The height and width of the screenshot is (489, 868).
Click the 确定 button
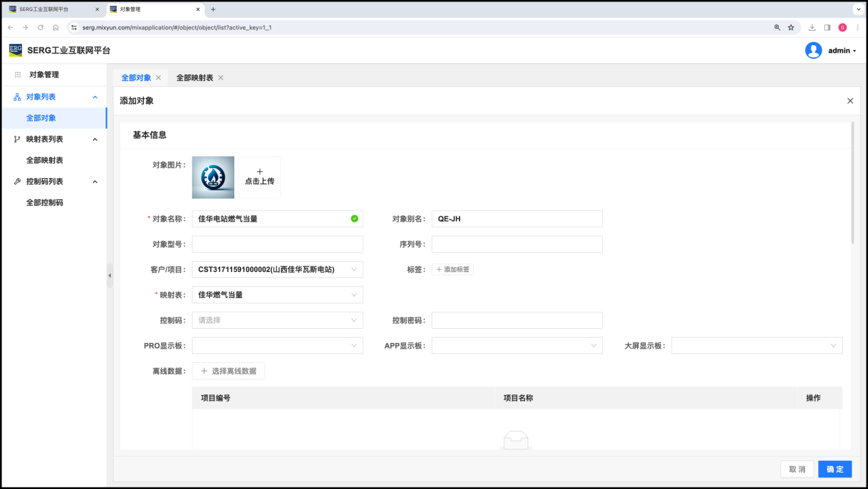coord(834,469)
